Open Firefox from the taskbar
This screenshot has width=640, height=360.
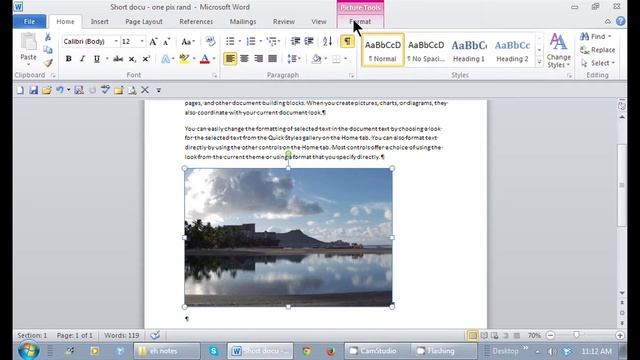(x=331, y=351)
